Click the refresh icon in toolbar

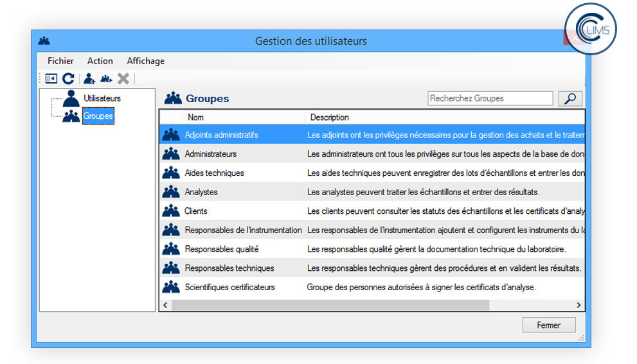[68, 79]
